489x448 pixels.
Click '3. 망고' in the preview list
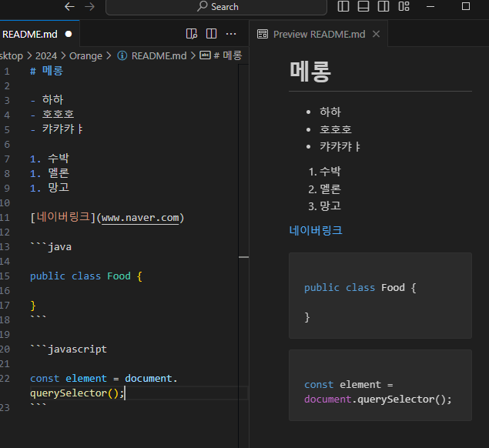325,206
